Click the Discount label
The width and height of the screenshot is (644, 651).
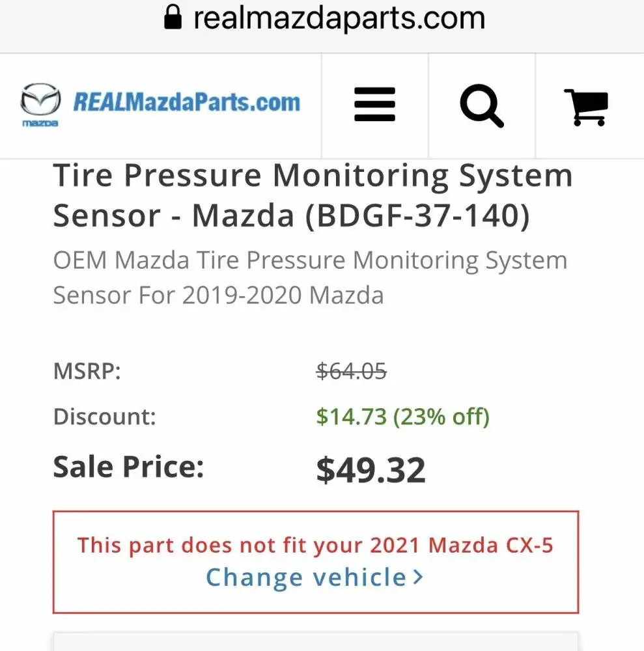(x=104, y=416)
